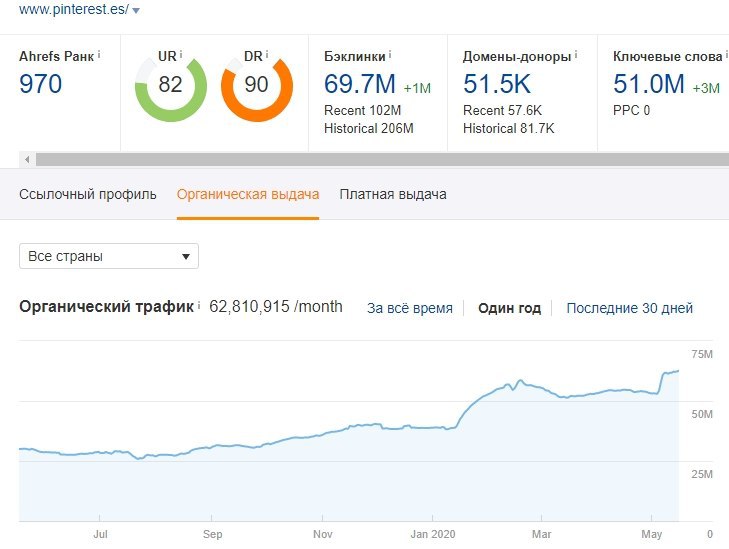Viewport: 729px width, 549px height.
Task: Click the 62,810,915 /month traffic value
Action: pos(276,307)
